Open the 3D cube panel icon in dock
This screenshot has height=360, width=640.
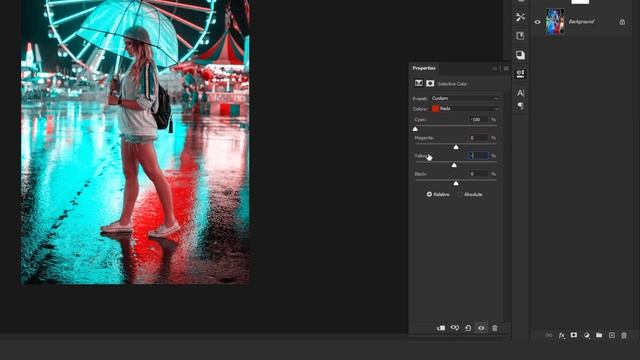pyautogui.click(x=520, y=55)
